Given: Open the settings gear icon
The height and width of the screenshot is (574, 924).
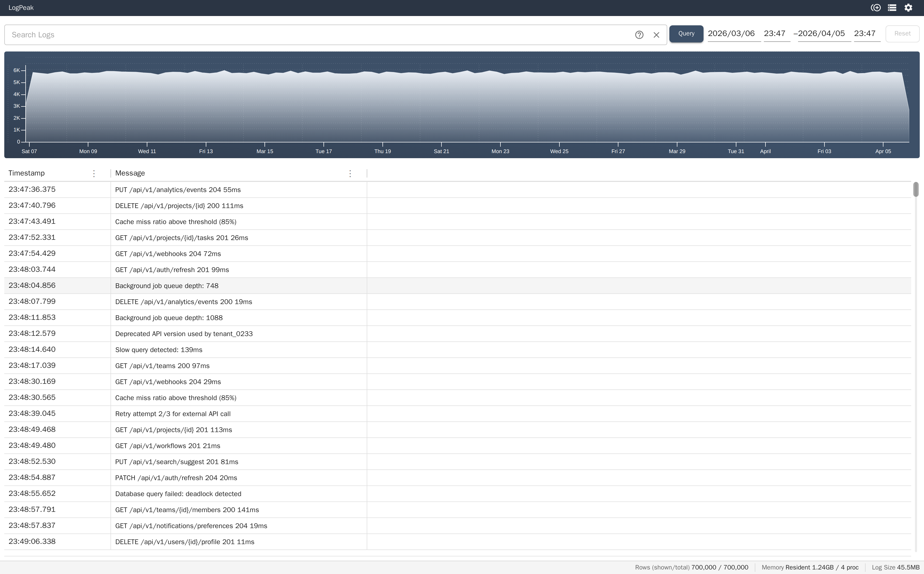Looking at the screenshot, I should pos(908,7).
